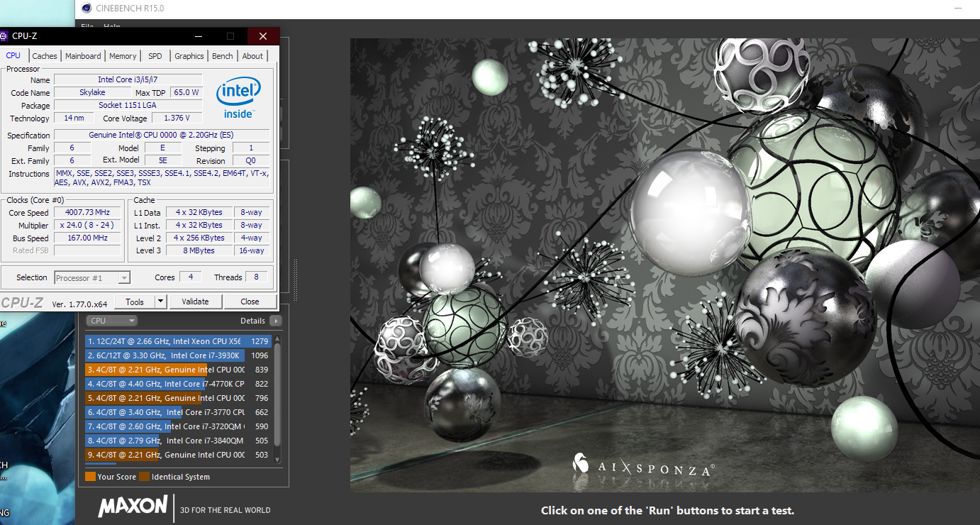The image size is (980, 525).
Task: Open the Details arrow button in Cinebench ranking
Action: click(x=275, y=321)
